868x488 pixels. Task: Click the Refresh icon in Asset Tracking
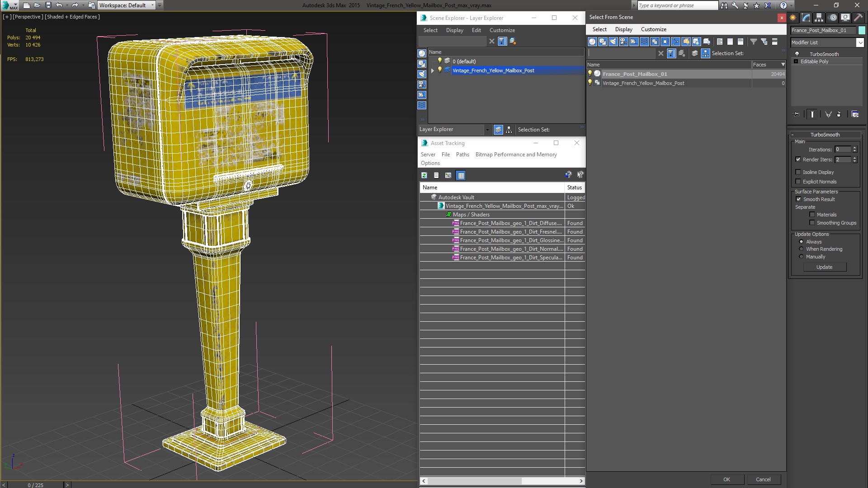point(424,175)
